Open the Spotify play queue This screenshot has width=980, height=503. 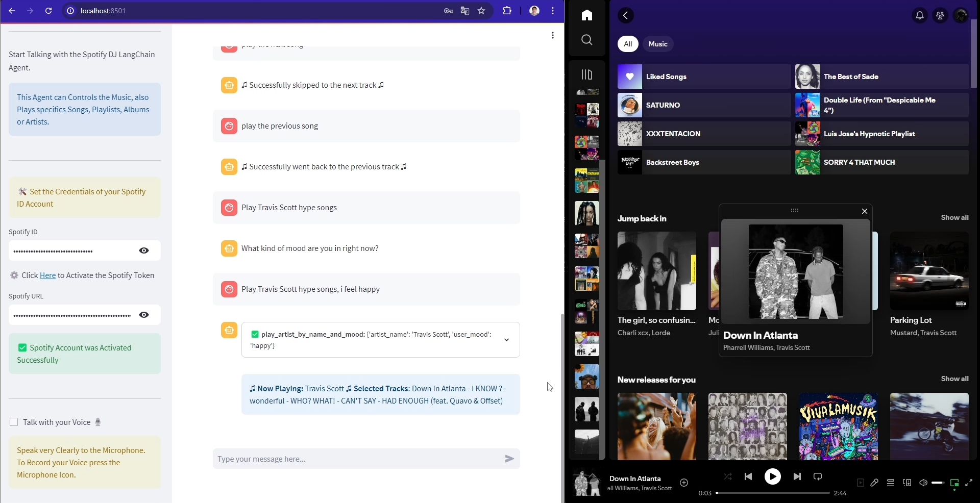[891, 483]
